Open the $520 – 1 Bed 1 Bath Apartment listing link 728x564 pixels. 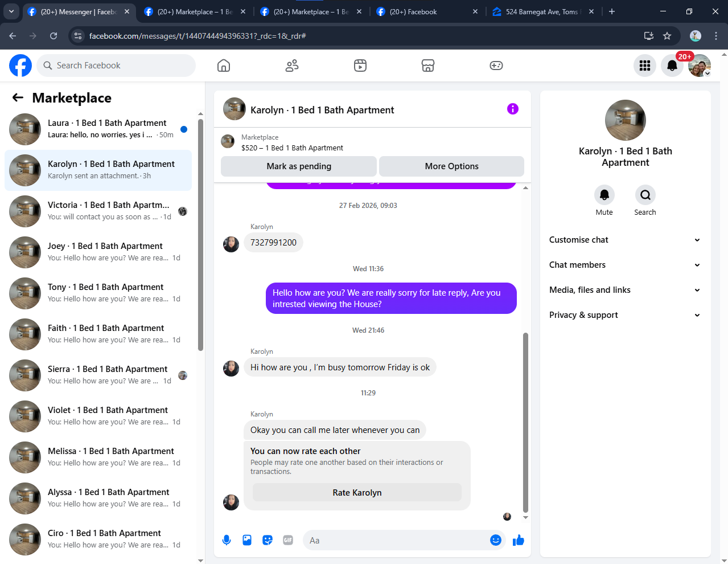[x=292, y=148]
